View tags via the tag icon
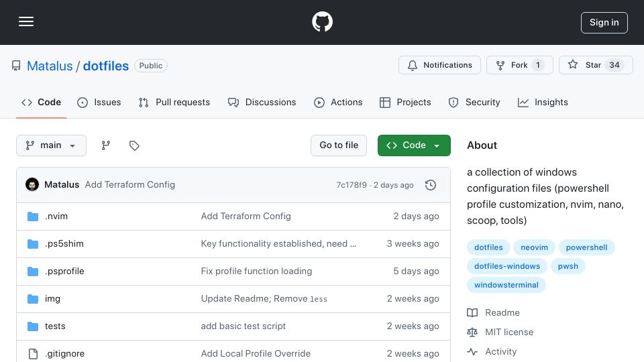 134,145
